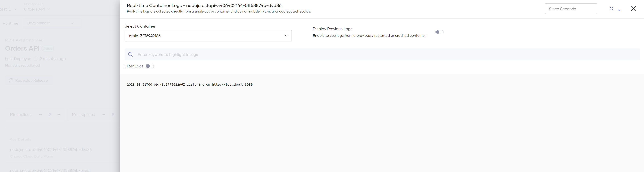Click the localhost:8080 log entry line
Viewport: 644px width, 172px height.
coord(189,85)
